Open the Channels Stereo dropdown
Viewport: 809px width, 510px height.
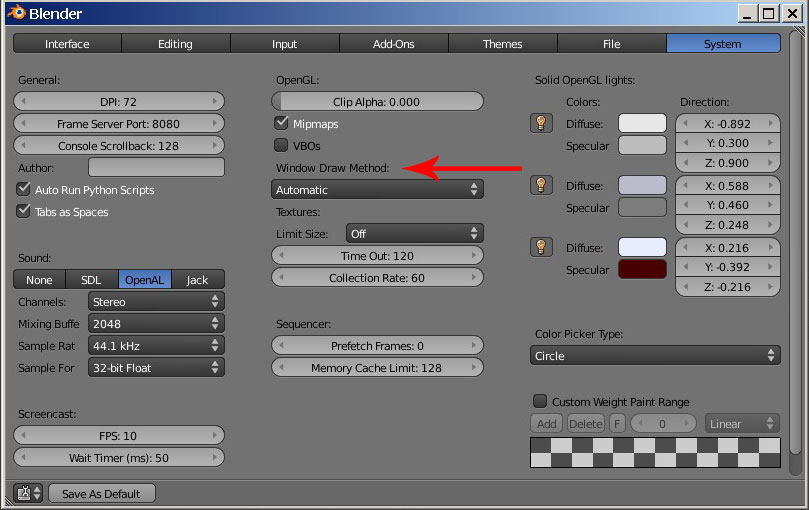click(155, 301)
